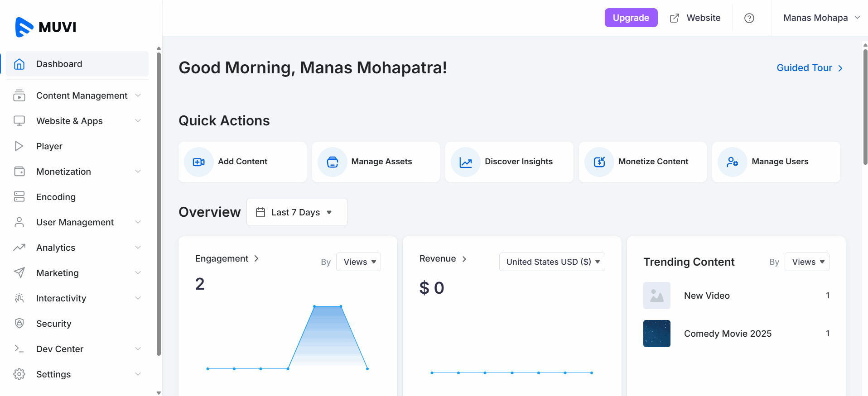Viewport: 868px width, 396px height.
Task: Click the Manage Assets icon
Action: tap(332, 162)
